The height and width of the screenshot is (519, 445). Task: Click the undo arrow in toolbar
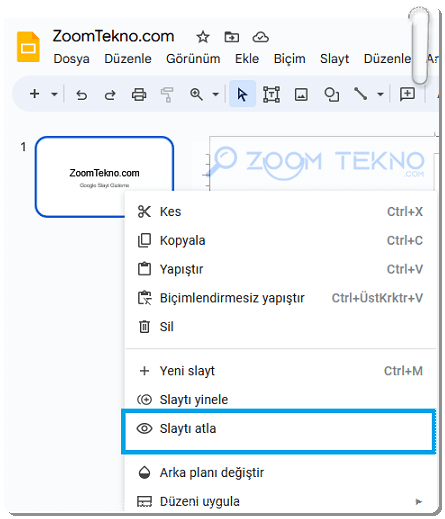(x=82, y=95)
